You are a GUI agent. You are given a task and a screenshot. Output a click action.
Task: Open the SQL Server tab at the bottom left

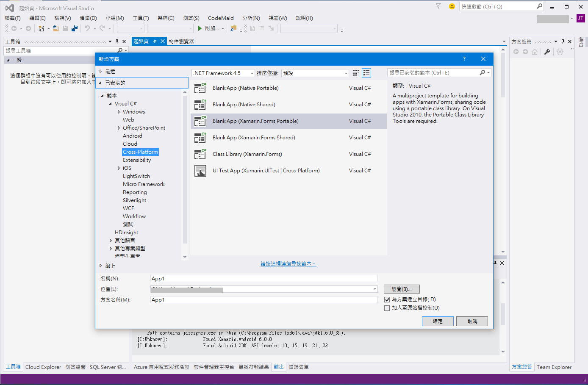108,367
